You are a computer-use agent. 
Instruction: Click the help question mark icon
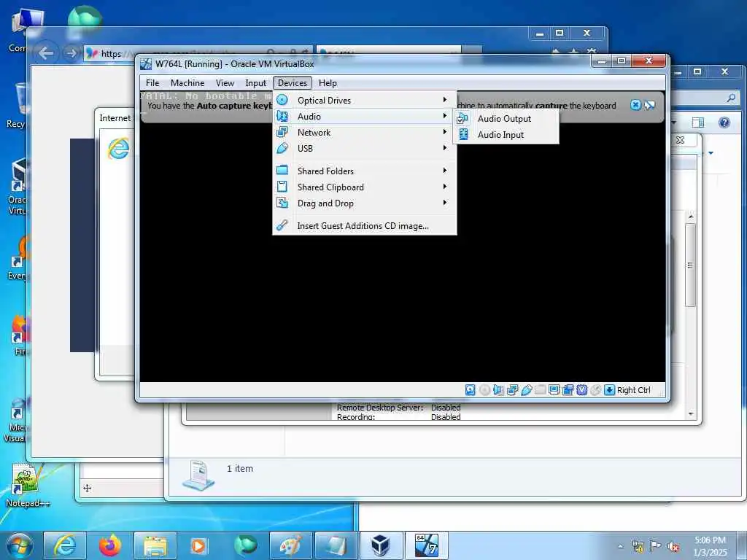click(x=724, y=122)
